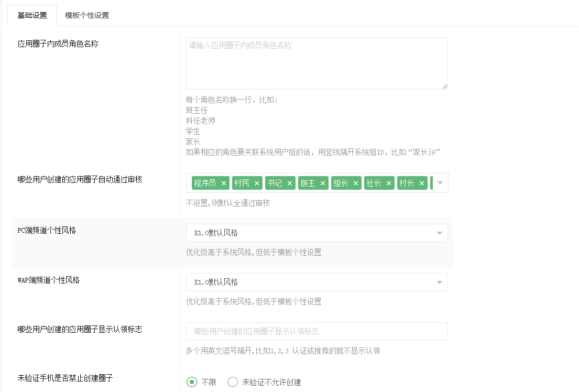Screen dimensions: 579x392
Task: Expand the WAP端频道个性风格 dropdown
Action: (439, 282)
